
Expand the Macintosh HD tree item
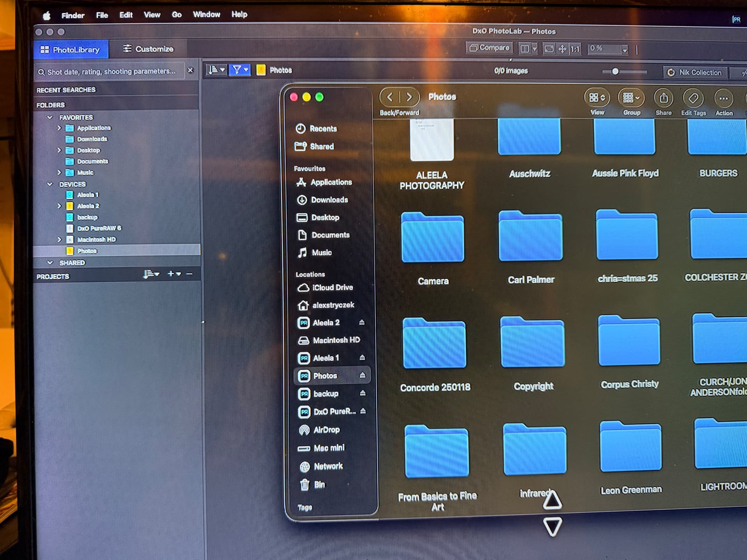pos(59,240)
